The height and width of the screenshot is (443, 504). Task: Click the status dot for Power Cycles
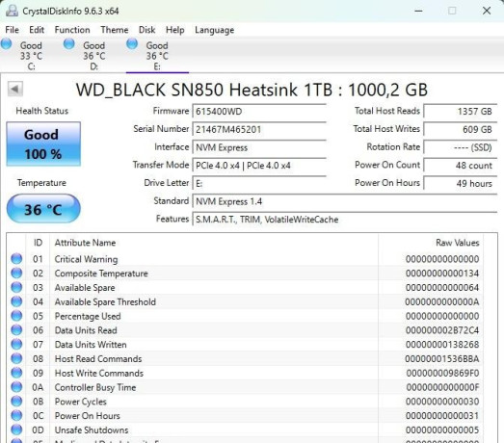(16, 401)
